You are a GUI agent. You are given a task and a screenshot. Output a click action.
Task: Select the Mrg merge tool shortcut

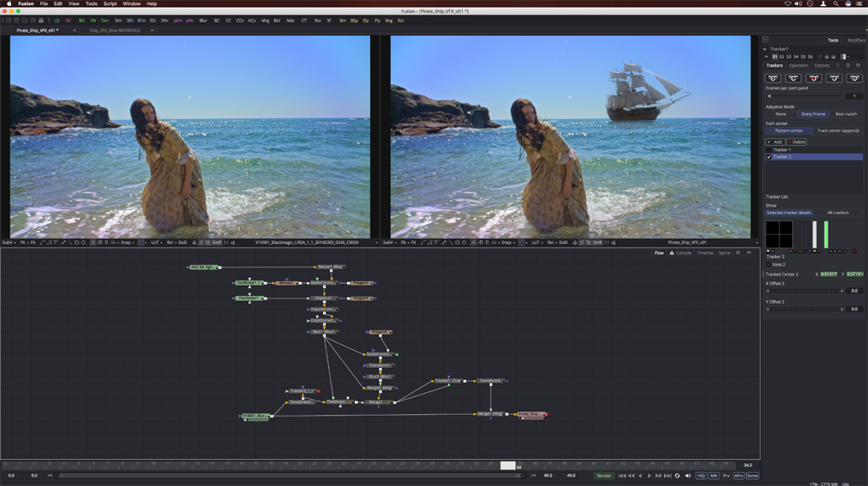click(x=265, y=19)
